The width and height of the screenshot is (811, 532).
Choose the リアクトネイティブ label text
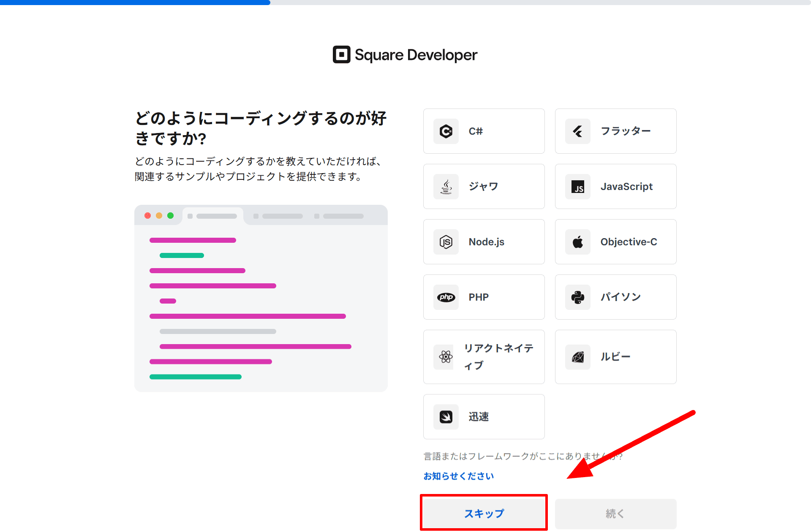[x=499, y=357]
